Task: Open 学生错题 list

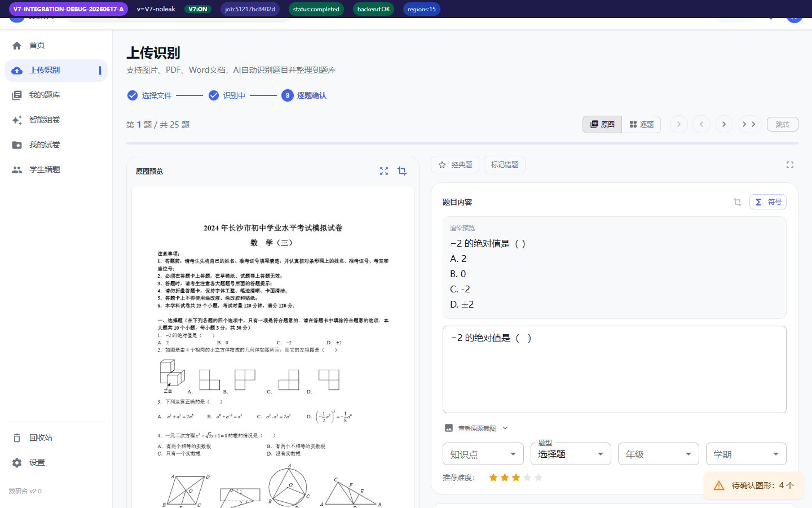Action: [x=56, y=169]
